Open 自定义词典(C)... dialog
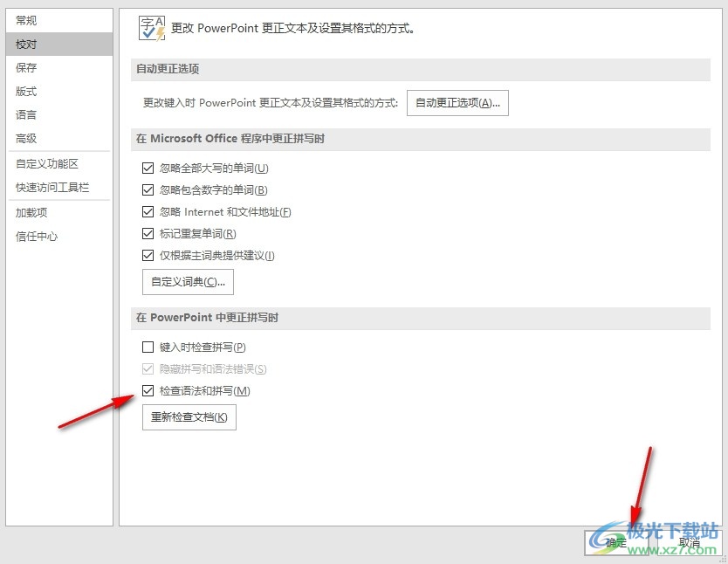Screen dimensions: 728x564 188,282
